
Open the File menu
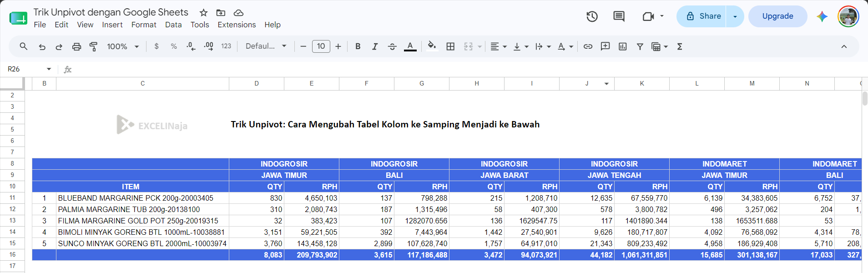coord(40,25)
